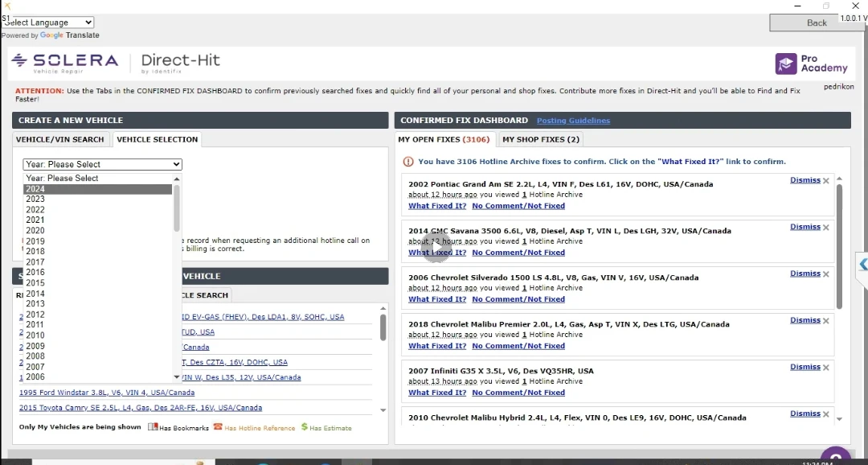Click No Comment/Not Fixed for GMC Savana
868x465 pixels.
tap(518, 252)
